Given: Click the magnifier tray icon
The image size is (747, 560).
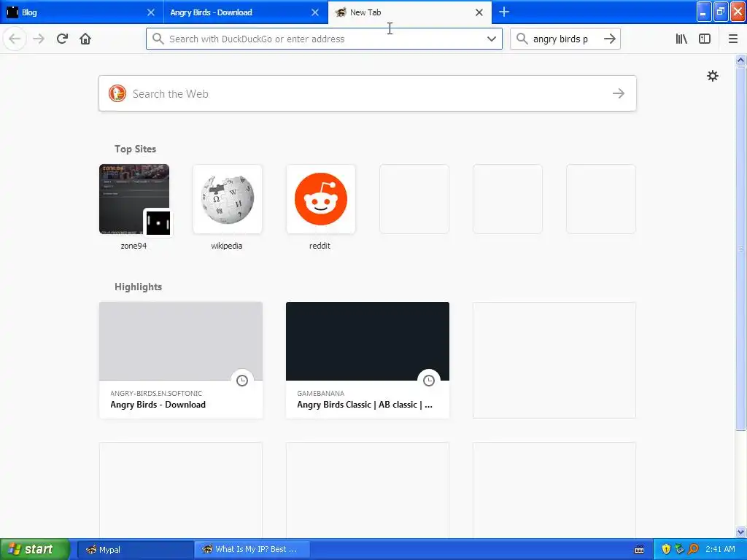Looking at the screenshot, I should (x=693, y=549).
